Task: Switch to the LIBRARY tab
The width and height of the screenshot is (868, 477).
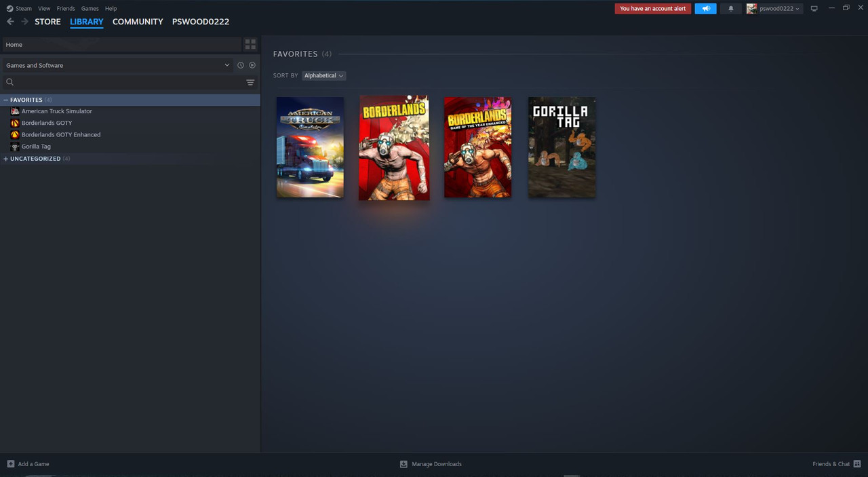Action: coord(87,22)
